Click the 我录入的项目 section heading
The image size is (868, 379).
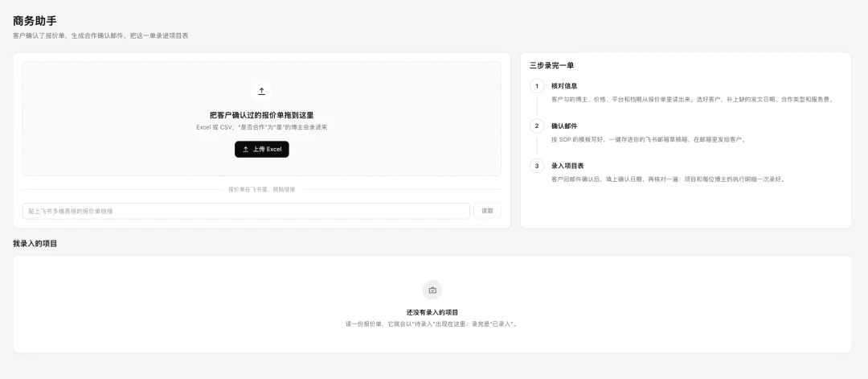point(35,243)
